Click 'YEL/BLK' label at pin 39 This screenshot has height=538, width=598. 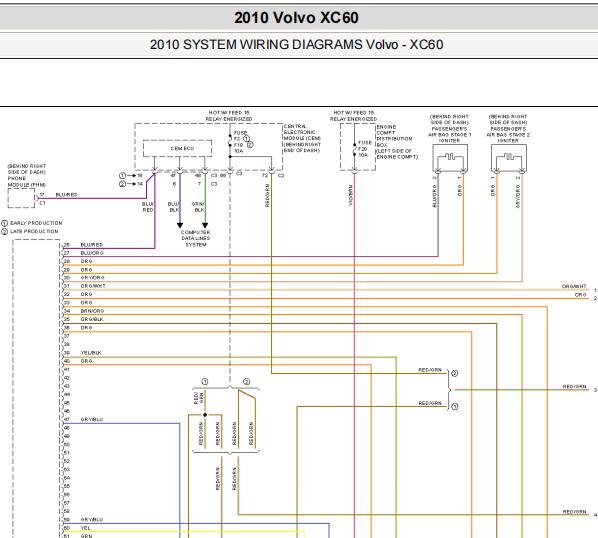91,353
